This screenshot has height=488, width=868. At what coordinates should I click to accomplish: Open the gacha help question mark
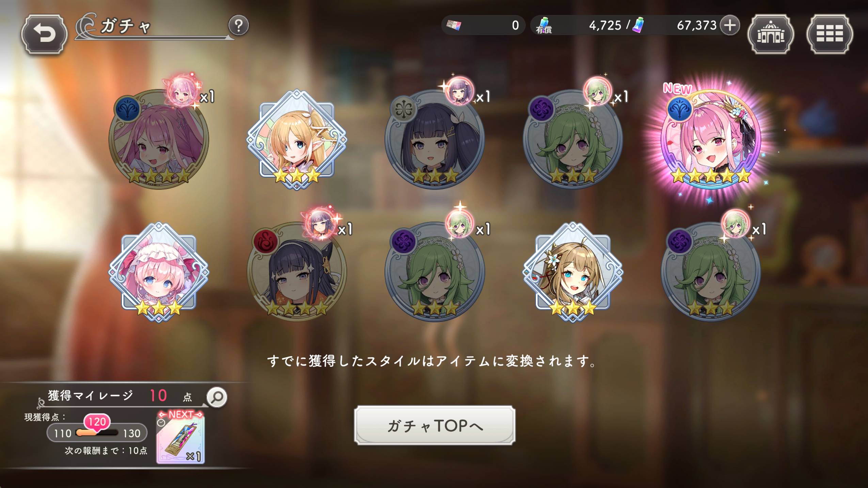point(239,26)
